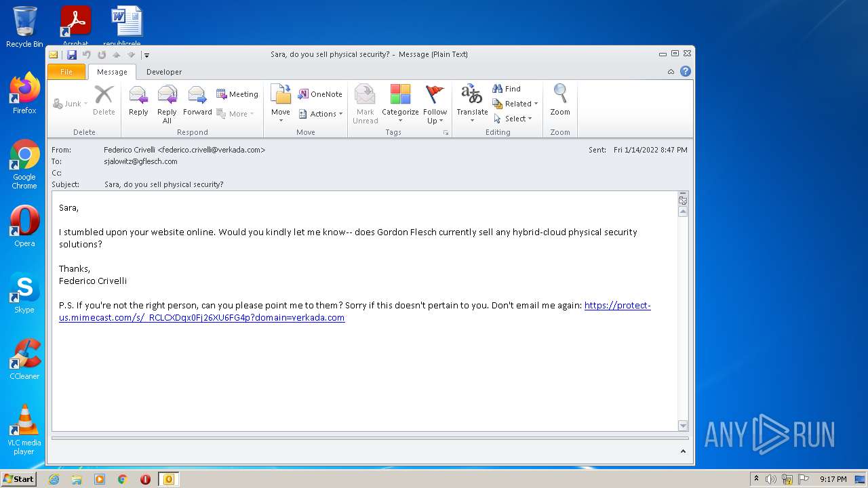Click sender Federico Crivelli's address
This screenshot has height=488, width=868.
coord(184,150)
